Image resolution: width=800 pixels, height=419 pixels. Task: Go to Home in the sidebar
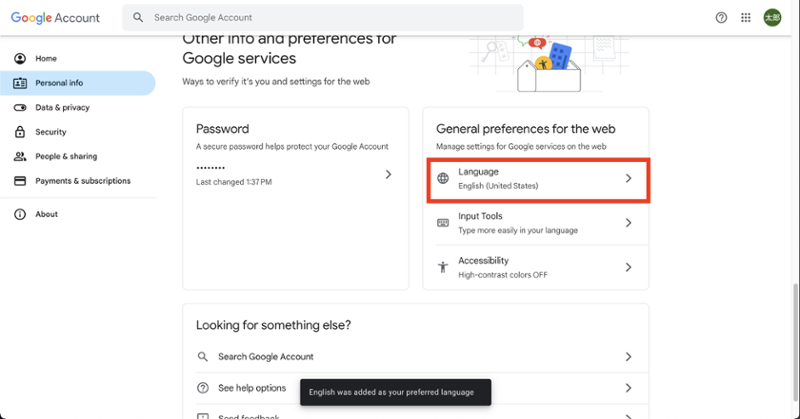coord(46,59)
